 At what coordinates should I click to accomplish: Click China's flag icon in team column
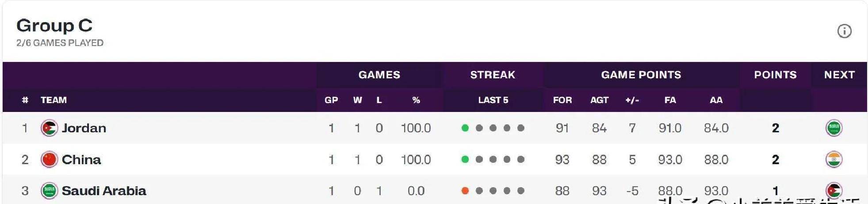click(x=49, y=160)
